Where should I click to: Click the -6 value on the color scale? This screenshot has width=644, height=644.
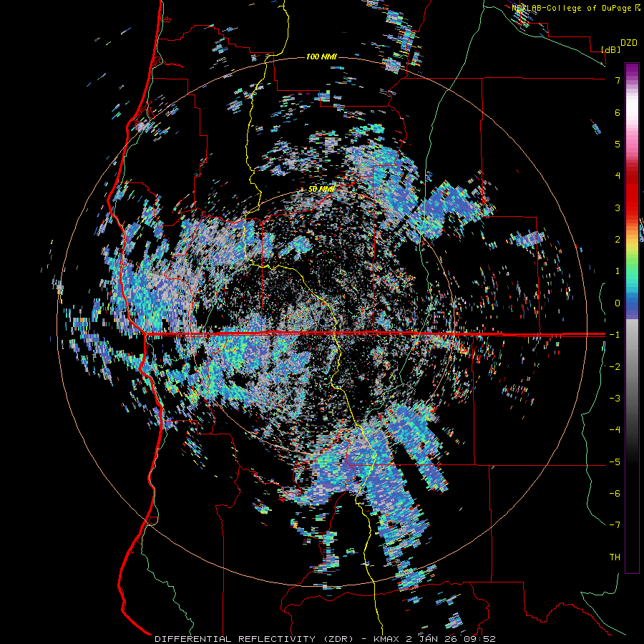[615, 494]
